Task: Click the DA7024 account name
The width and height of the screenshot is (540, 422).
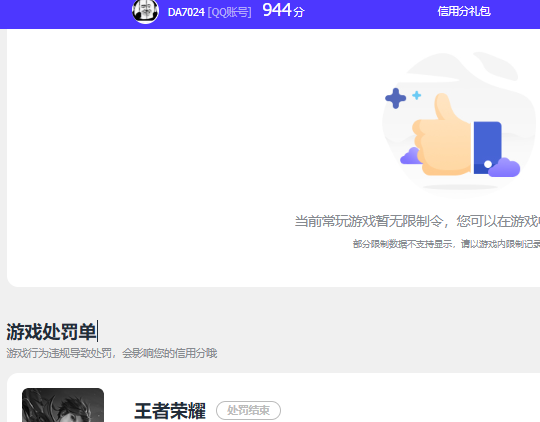Action: [x=186, y=12]
